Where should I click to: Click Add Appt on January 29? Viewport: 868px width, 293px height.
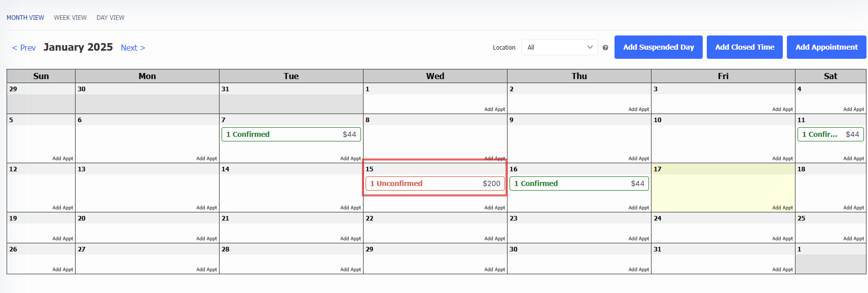[x=494, y=270]
